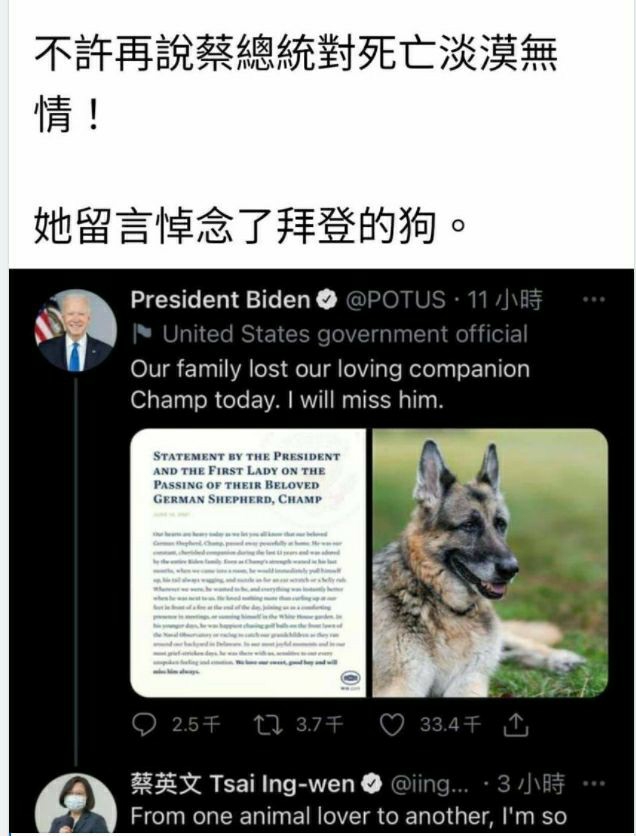Image resolution: width=636 pixels, height=836 pixels.
Task: Click the President Biden display name
Action: (x=220, y=300)
